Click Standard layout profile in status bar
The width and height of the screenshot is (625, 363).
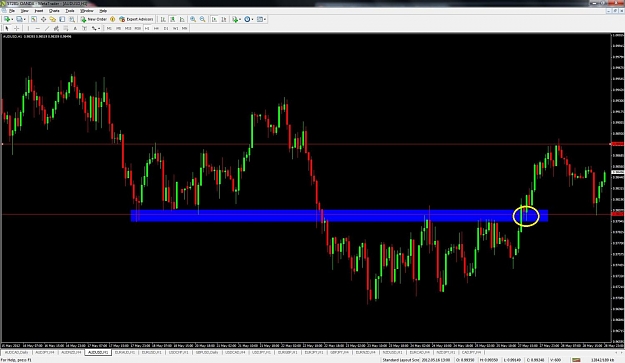(401, 360)
